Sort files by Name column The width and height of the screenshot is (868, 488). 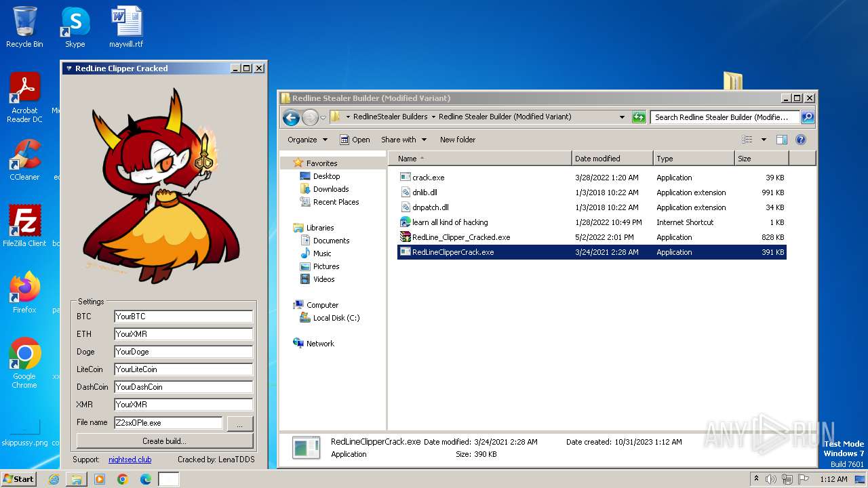(x=481, y=159)
